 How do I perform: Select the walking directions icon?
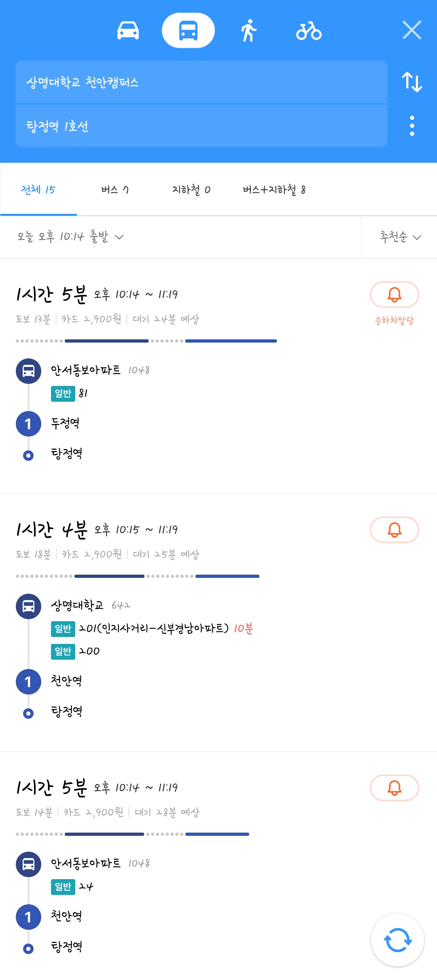(248, 31)
